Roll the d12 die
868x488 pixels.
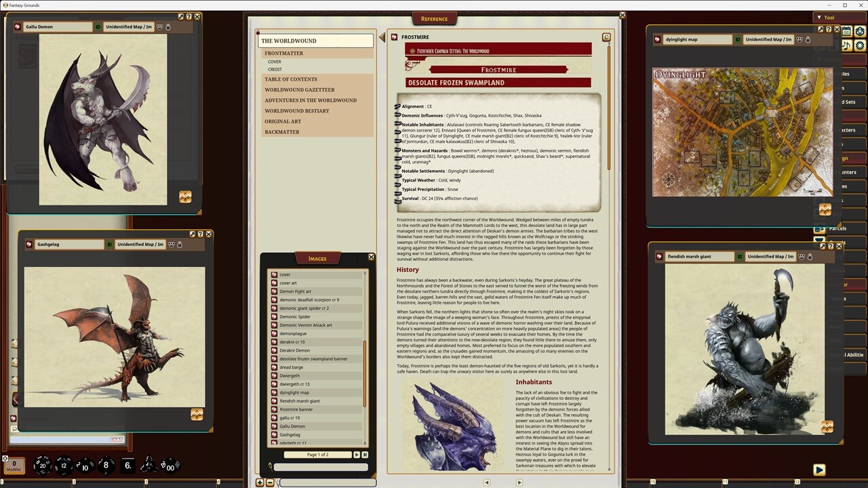pyautogui.click(x=64, y=466)
